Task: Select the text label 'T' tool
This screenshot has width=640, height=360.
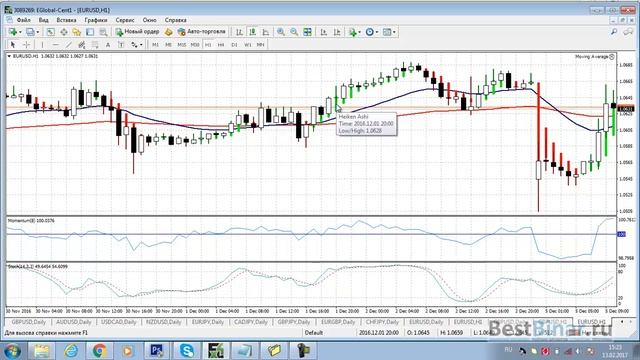Action: (x=121, y=44)
